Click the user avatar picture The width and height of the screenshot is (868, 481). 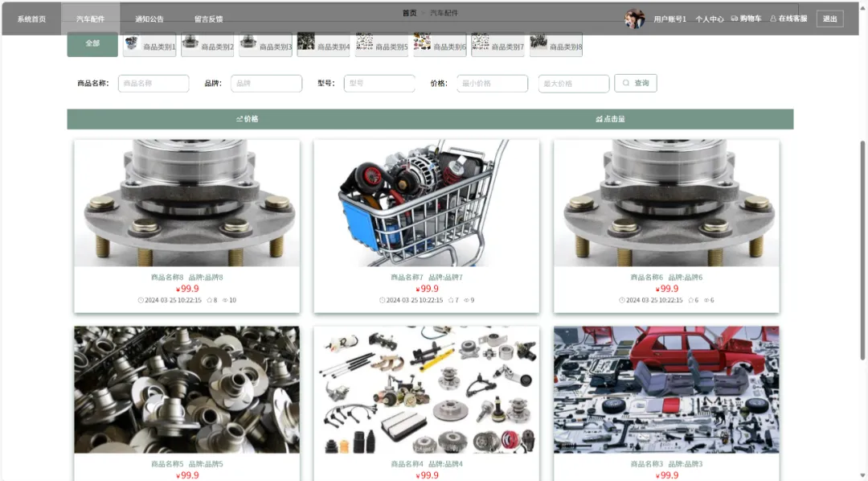pyautogui.click(x=635, y=18)
